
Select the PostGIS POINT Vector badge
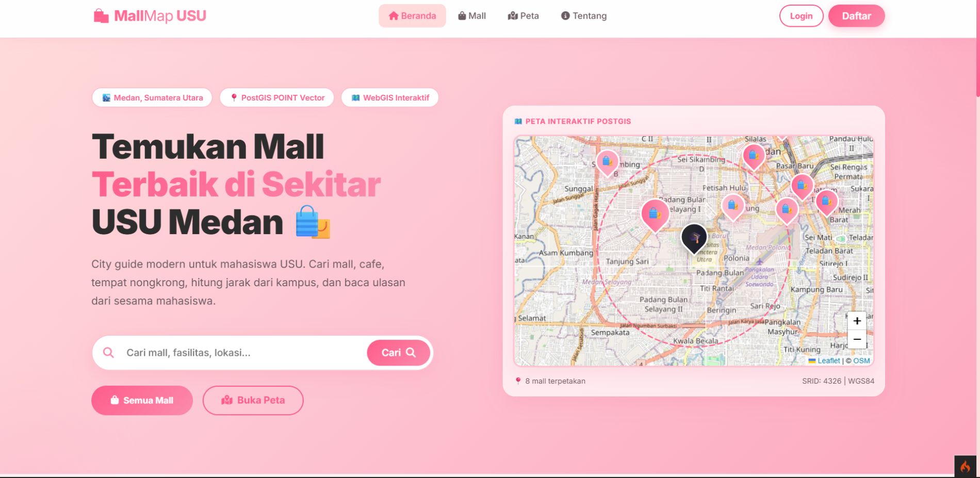[x=277, y=97]
